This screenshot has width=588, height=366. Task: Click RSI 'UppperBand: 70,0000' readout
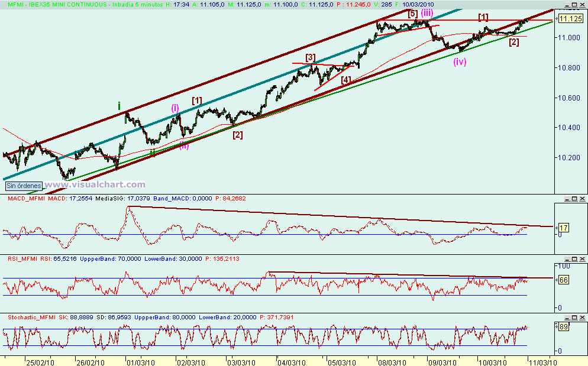click(x=110, y=259)
